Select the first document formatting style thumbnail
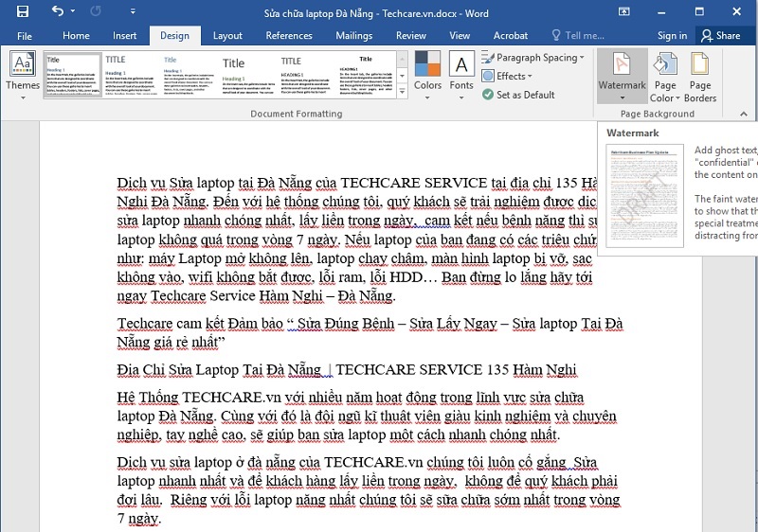This screenshot has height=532, width=758. pos(73,75)
